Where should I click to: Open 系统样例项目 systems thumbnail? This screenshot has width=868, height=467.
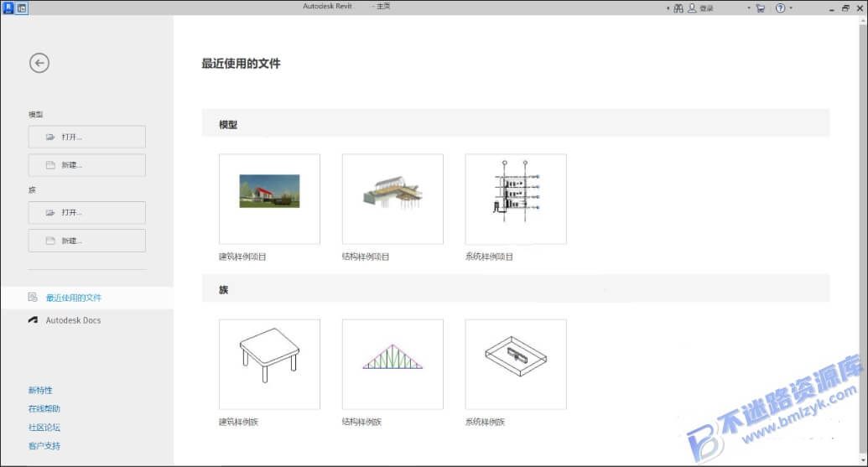click(x=516, y=199)
